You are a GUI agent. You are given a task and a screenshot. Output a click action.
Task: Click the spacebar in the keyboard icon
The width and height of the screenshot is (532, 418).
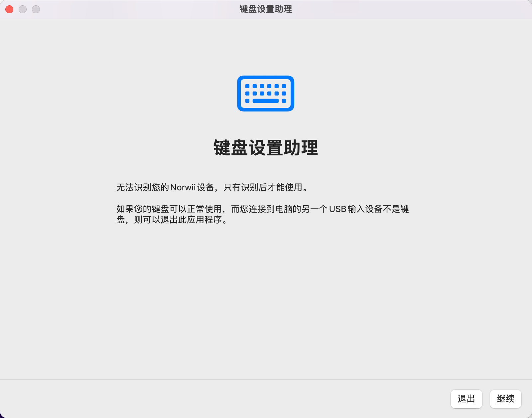pos(265,101)
